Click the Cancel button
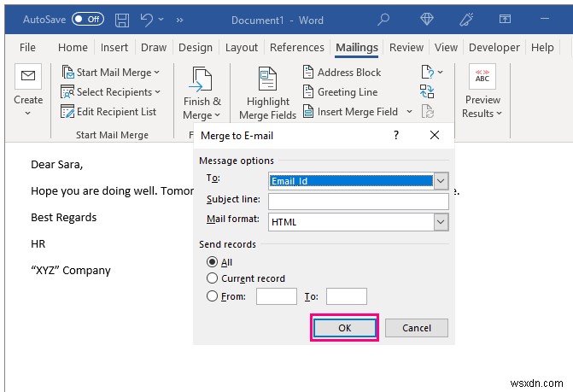Viewport: 573px width, 392px height. click(417, 328)
